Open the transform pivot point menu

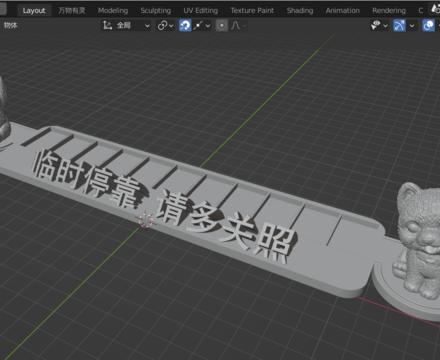coord(165,25)
